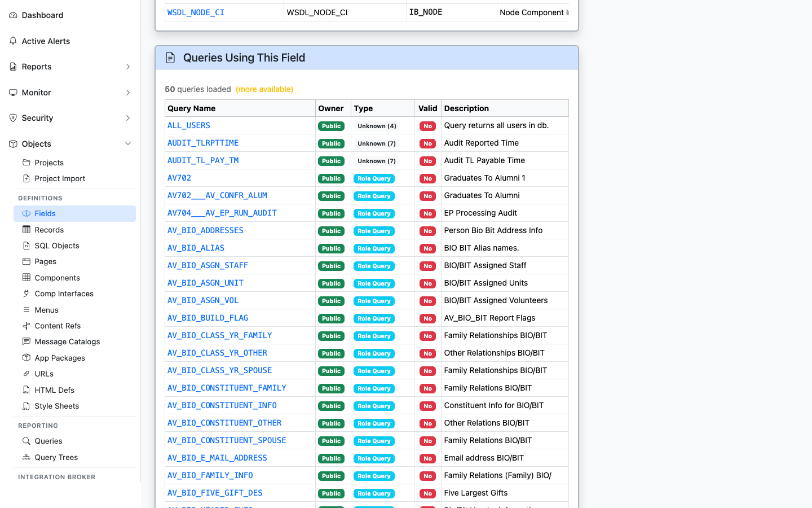Expand the Monitor menu chevron
Image resolution: width=812 pixels, height=508 pixels.
click(128, 93)
